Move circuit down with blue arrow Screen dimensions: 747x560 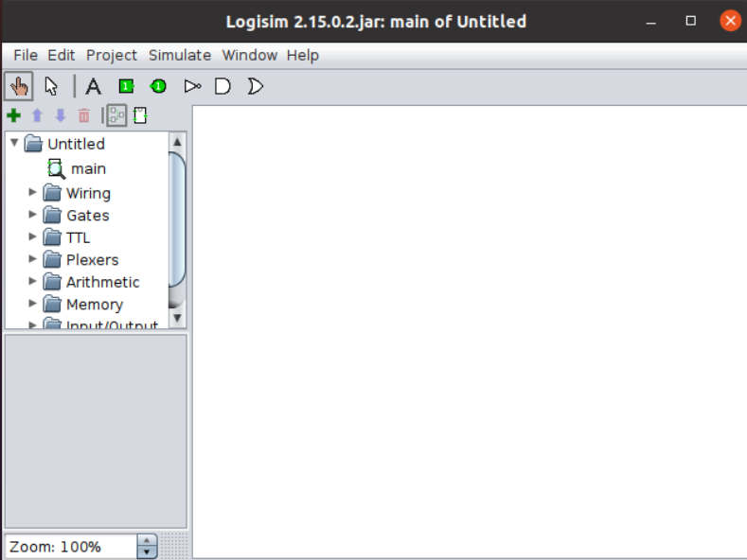(x=61, y=115)
